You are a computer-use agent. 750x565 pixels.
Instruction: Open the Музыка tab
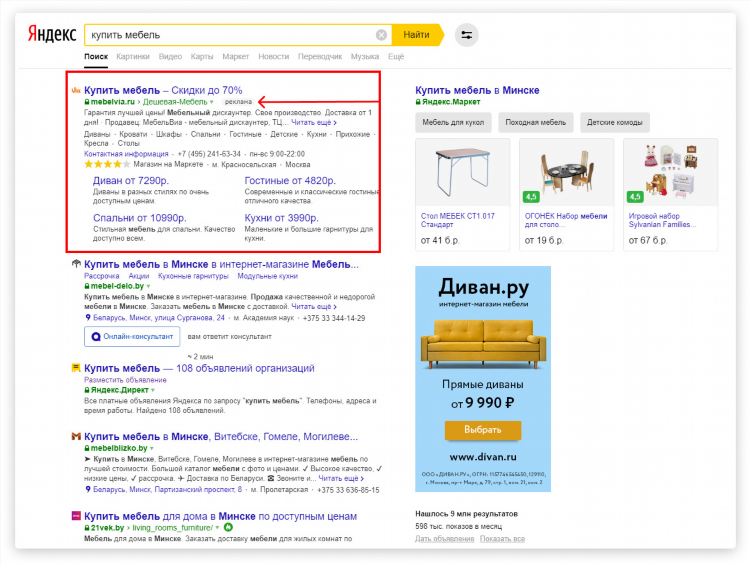[365, 56]
